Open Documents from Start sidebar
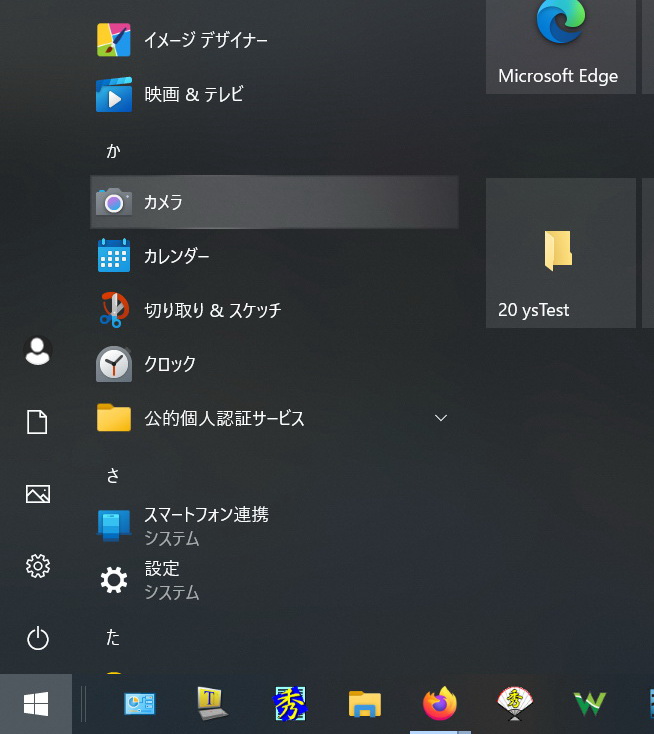 coord(37,422)
